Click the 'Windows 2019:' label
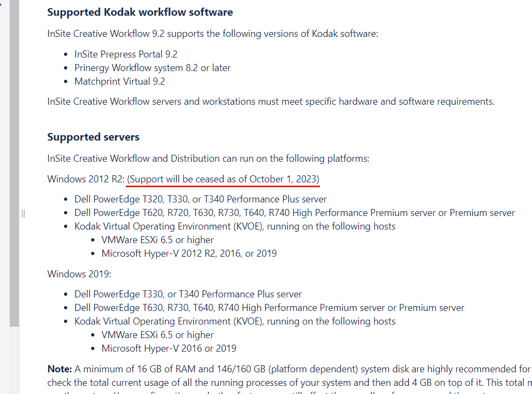This screenshot has height=394, width=532. pyautogui.click(x=79, y=274)
